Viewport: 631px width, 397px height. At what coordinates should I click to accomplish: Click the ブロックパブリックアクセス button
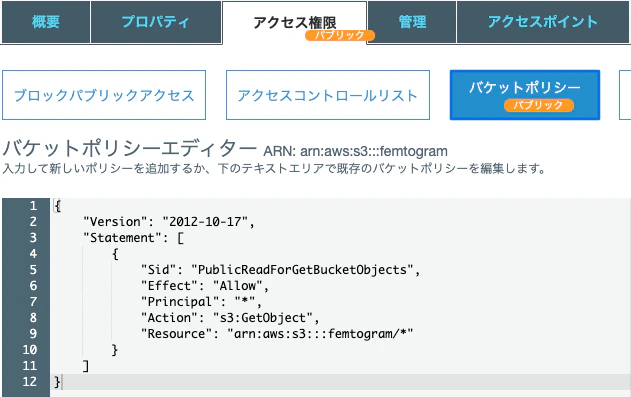pos(104,95)
